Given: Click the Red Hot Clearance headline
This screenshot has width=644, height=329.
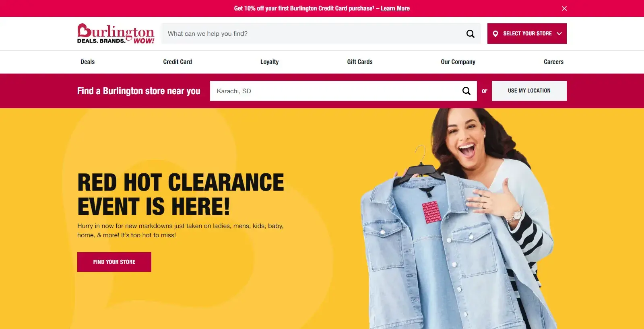Looking at the screenshot, I should (x=181, y=194).
